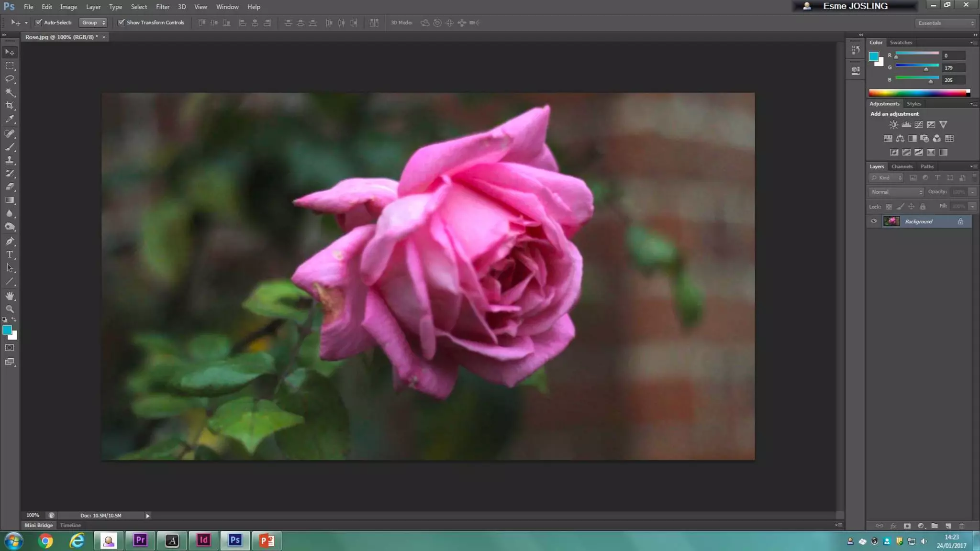The image size is (980, 551).
Task: Click the foreground color swatch in toolbar
Action: (x=7, y=330)
